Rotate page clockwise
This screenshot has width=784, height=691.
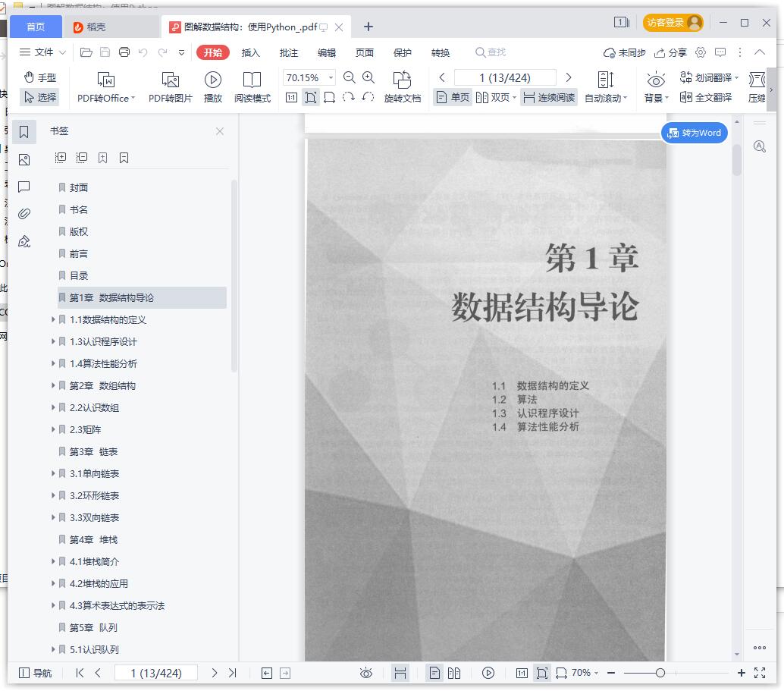tap(349, 97)
